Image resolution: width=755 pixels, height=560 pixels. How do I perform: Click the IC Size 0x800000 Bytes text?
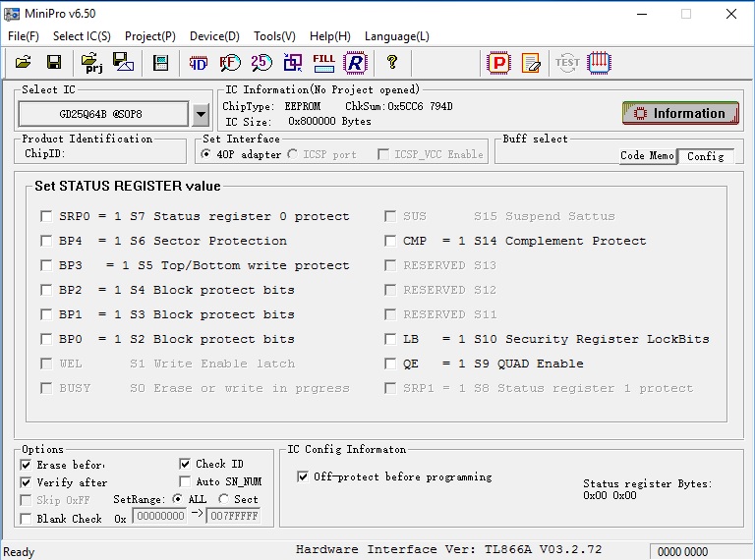[298, 121]
